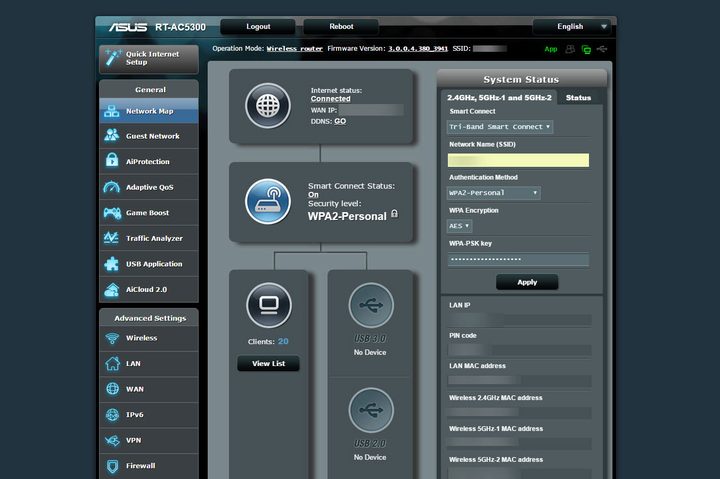Open Traffic Analyzer graph icon
The image size is (720, 479).
pos(112,238)
